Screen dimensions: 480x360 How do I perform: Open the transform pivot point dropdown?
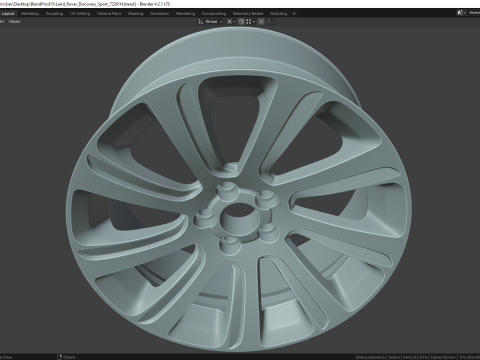click(231, 22)
